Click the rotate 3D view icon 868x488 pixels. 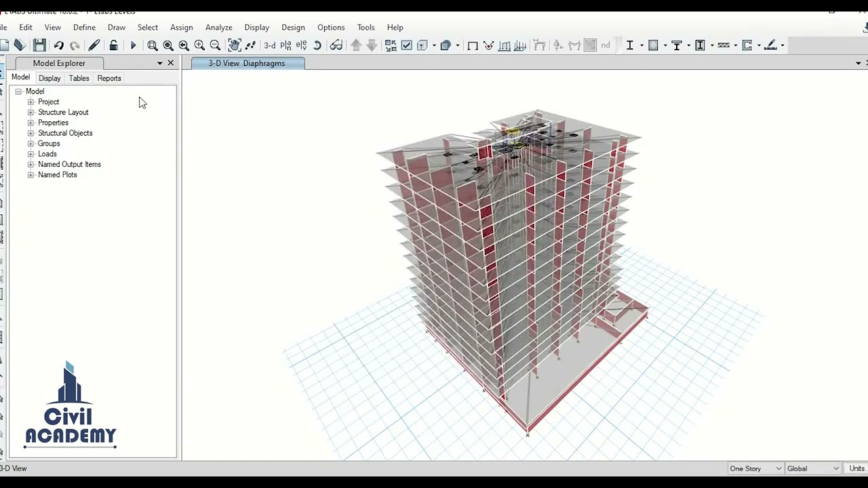tap(317, 45)
